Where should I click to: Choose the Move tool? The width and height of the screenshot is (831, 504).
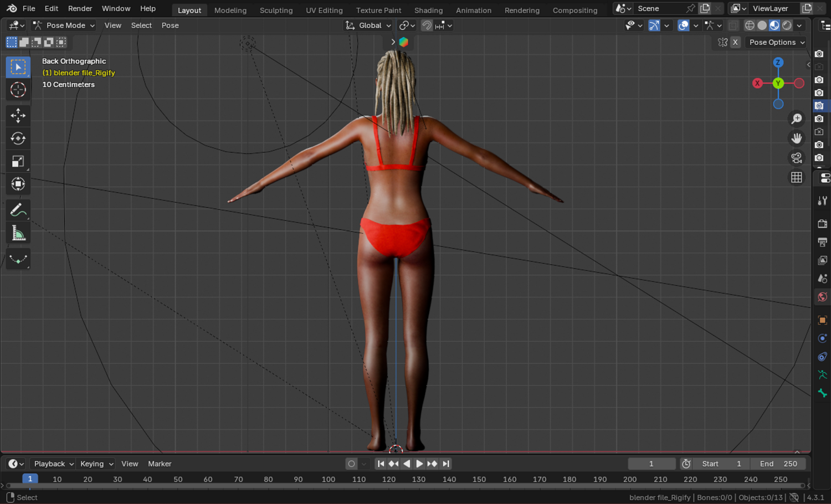tap(18, 115)
